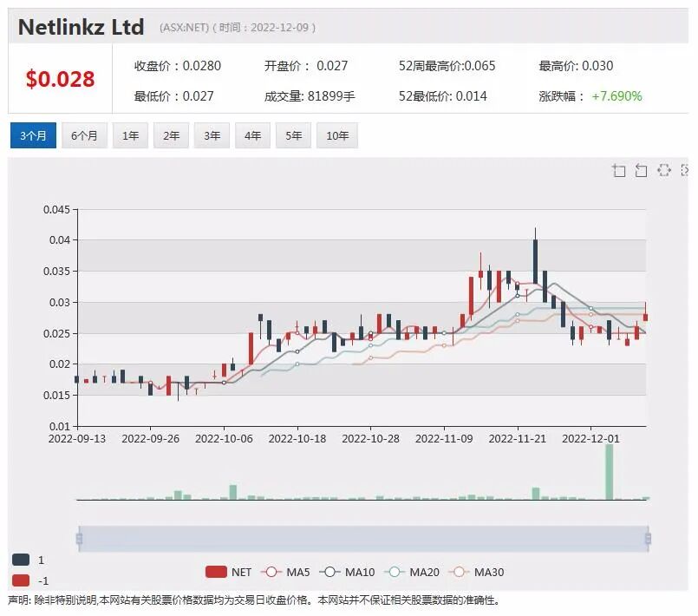Screen dimensions: 698x616
Task: Click the 声明 disclaimer text at bottom
Action: click(x=254, y=600)
